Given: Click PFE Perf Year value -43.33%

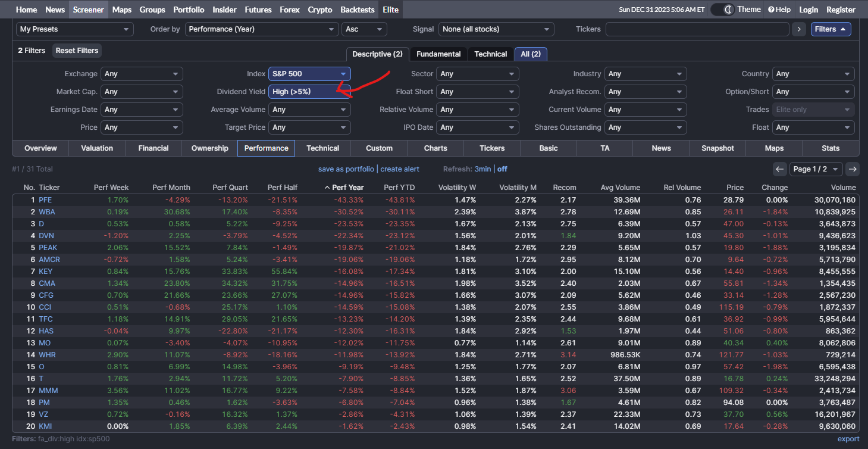Looking at the screenshot, I should pyautogui.click(x=349, y=200).
